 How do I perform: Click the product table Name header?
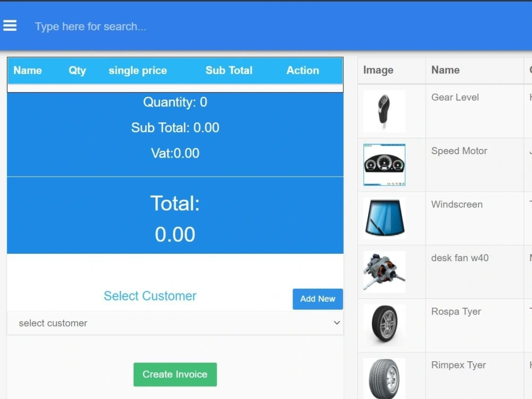(445, 70)
